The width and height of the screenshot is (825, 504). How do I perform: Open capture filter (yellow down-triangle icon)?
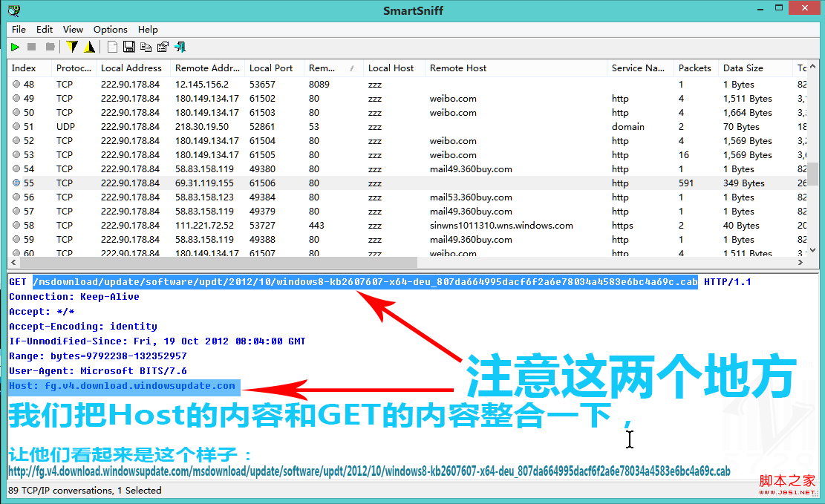(x=72, y=48)
